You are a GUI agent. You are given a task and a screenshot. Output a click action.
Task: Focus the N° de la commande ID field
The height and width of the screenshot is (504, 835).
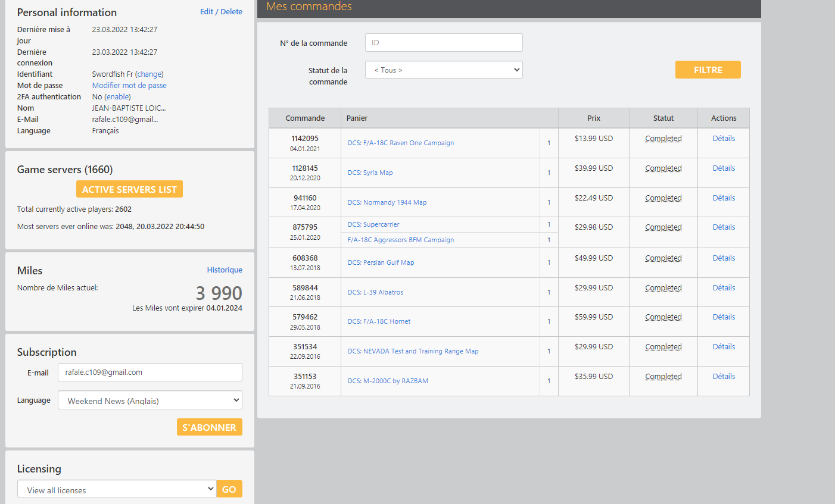click(x=444, y=43)
